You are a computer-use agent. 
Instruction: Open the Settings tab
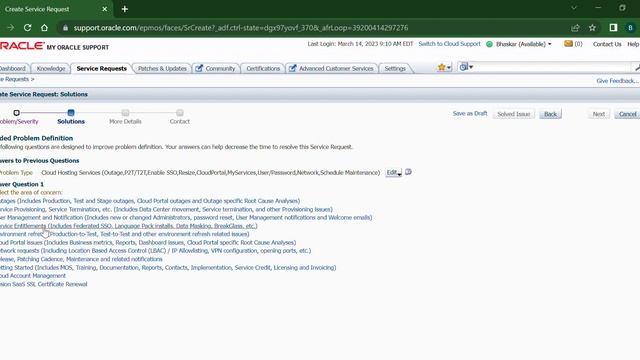pos(395,69)
